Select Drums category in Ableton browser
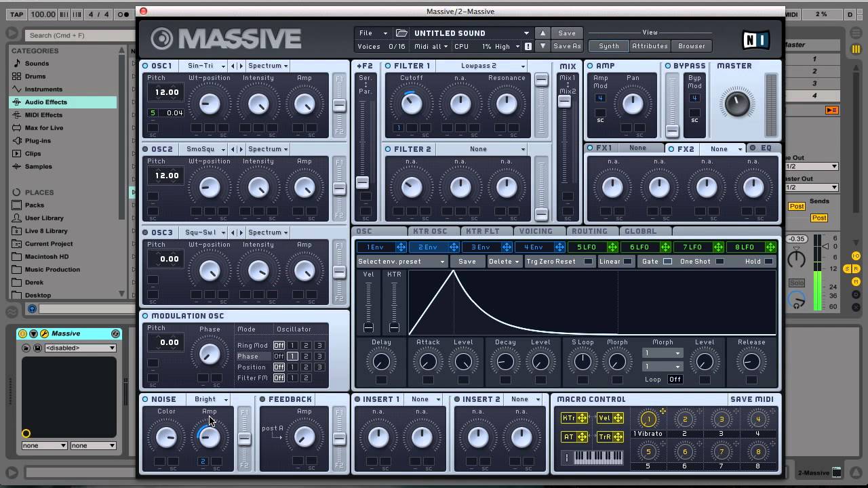 [x=35, y=76]
